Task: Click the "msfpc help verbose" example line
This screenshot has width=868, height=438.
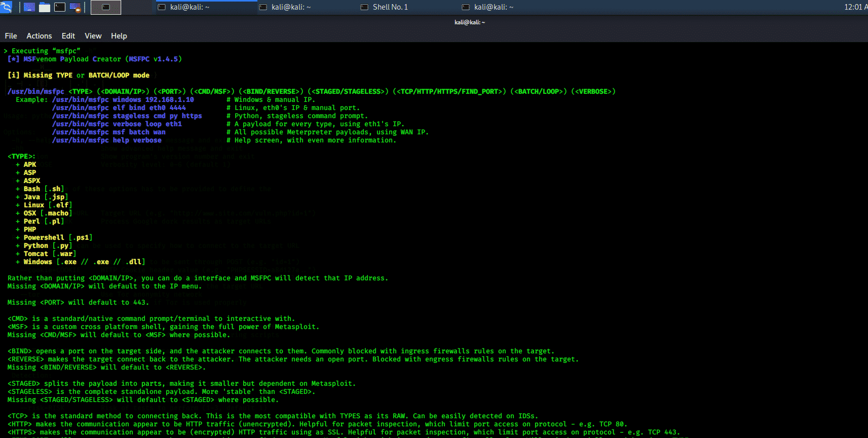Action: point(106,140)
